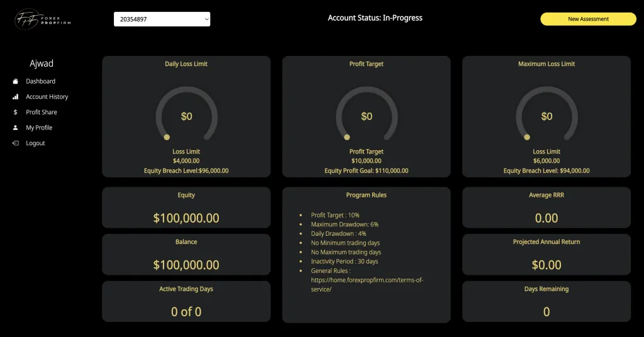644x337 pixels.
Task: Click the Profit Share dollar icon
Action: coord(16,112)
